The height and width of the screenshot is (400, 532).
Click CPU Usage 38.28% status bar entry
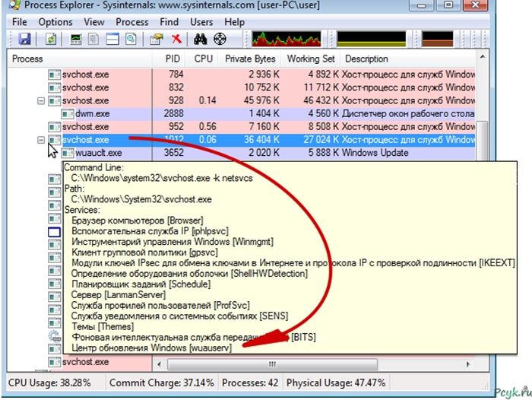(x=49, y=383)
